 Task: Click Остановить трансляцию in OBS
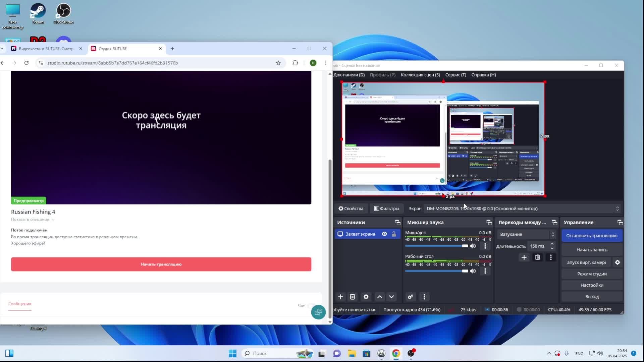tap(592, 236)
